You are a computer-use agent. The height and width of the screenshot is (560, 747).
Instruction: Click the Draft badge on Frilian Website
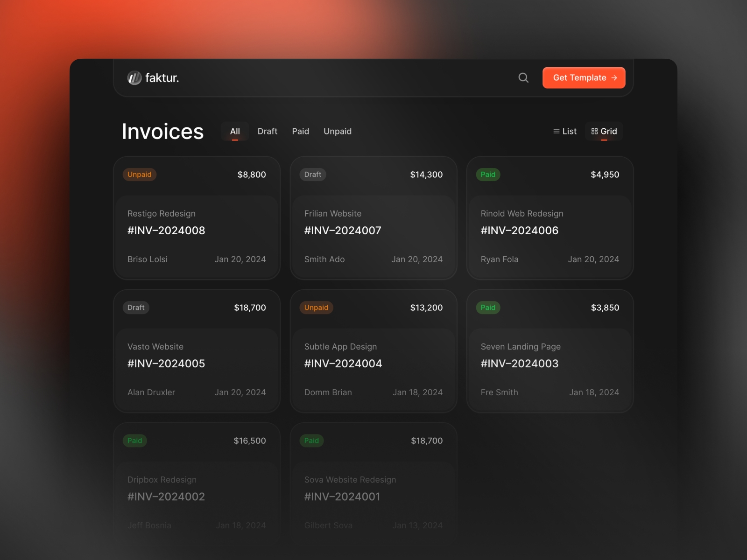click(312, 175)
